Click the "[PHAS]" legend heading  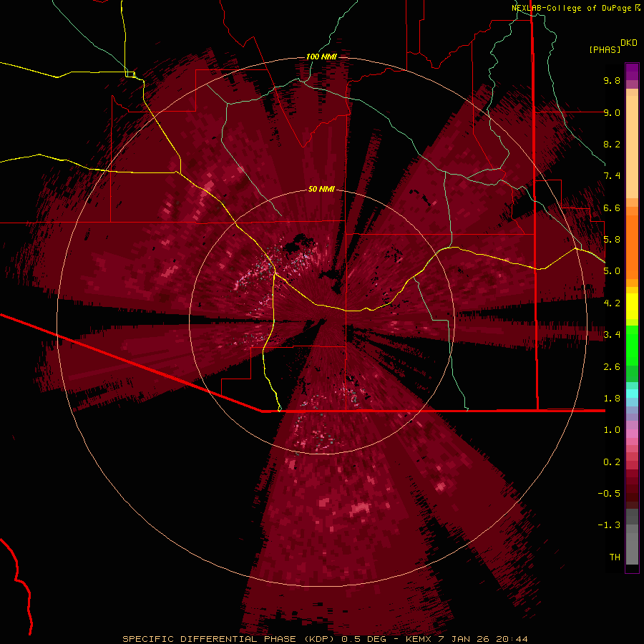pyautogui.click(x=605, y=49)
